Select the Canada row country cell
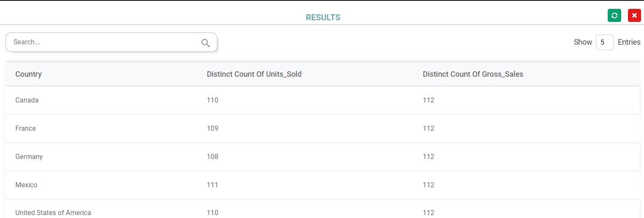The height and width of the screenshot is (218, 644). (27, 100)
